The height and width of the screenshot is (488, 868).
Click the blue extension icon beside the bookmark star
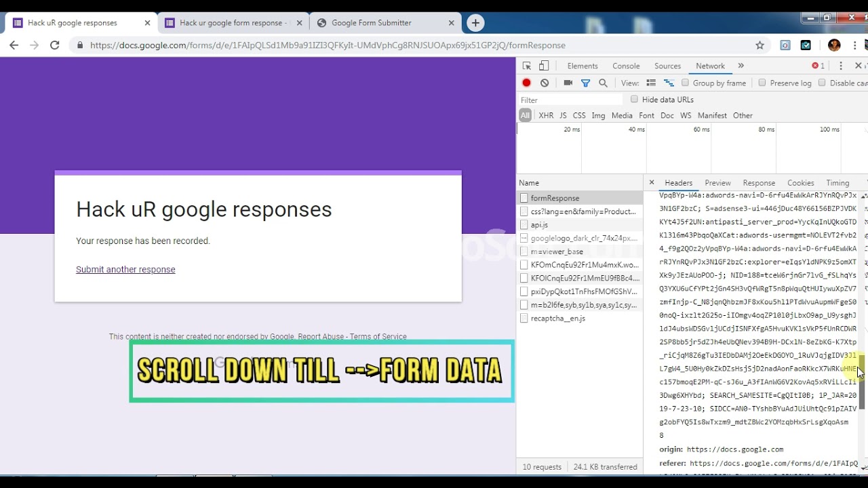pos(785,45)
